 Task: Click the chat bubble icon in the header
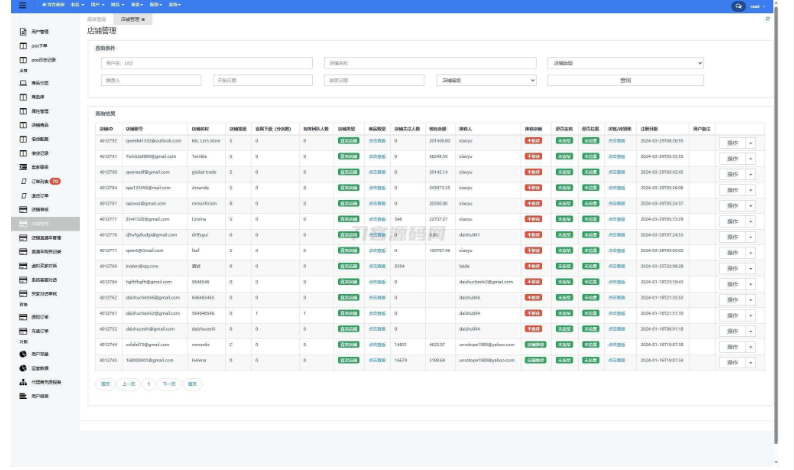click(x=738, y=6)
